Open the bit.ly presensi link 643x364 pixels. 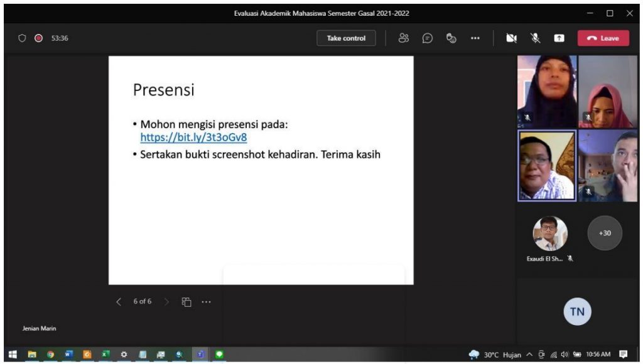coord(193,137)
